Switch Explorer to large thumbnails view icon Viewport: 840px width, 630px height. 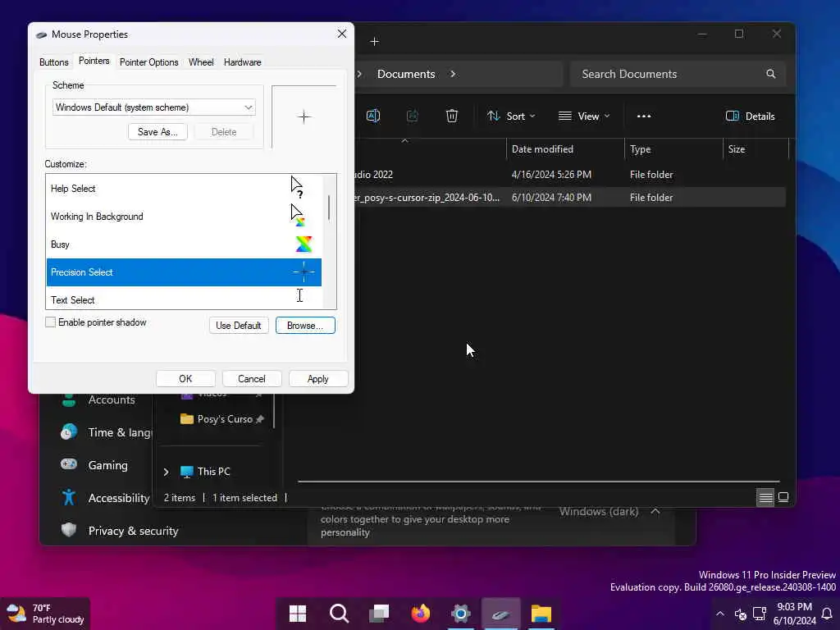(783, 497)
